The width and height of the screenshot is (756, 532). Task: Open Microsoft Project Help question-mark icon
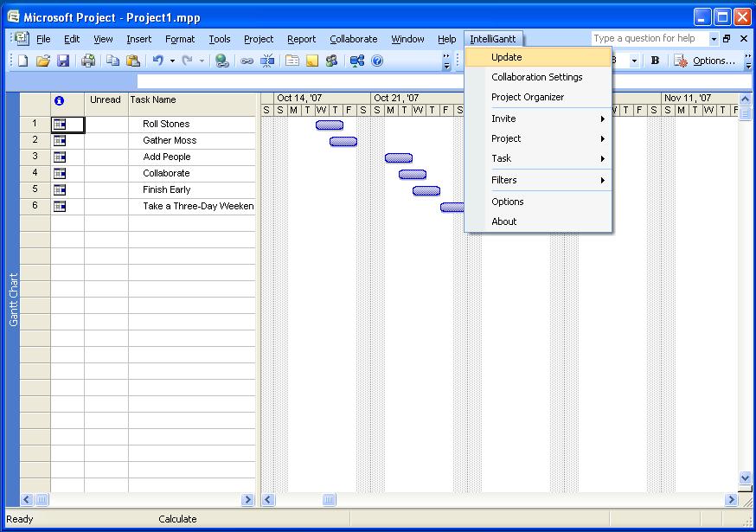[377, 61]
